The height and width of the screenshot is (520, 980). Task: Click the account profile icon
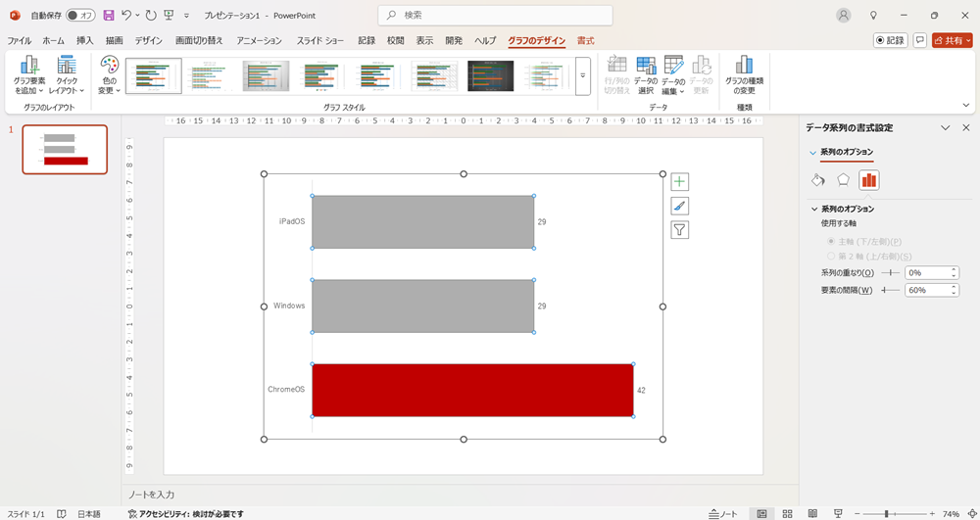point(844,16)
